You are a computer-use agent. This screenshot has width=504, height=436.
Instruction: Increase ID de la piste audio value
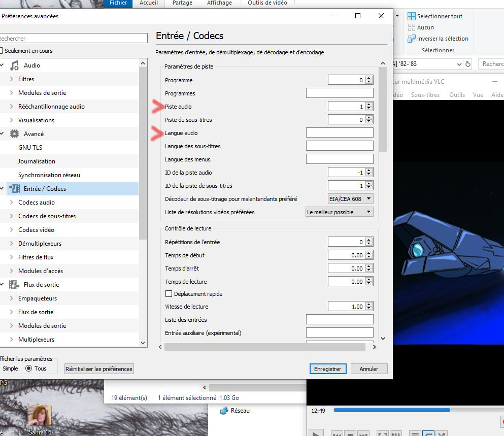[369, 170]
